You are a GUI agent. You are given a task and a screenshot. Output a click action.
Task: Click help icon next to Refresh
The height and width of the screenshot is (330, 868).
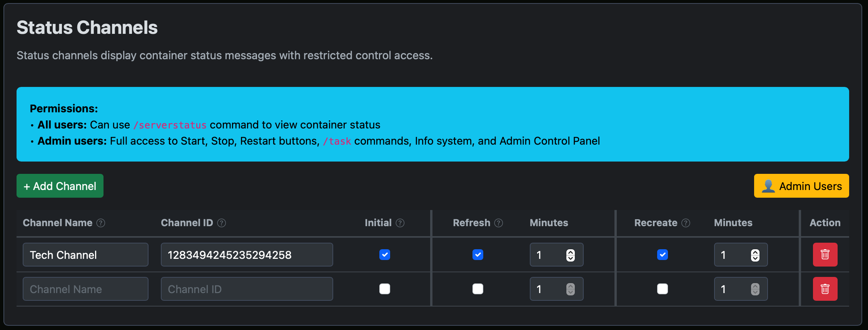click(x=499, y=223)
